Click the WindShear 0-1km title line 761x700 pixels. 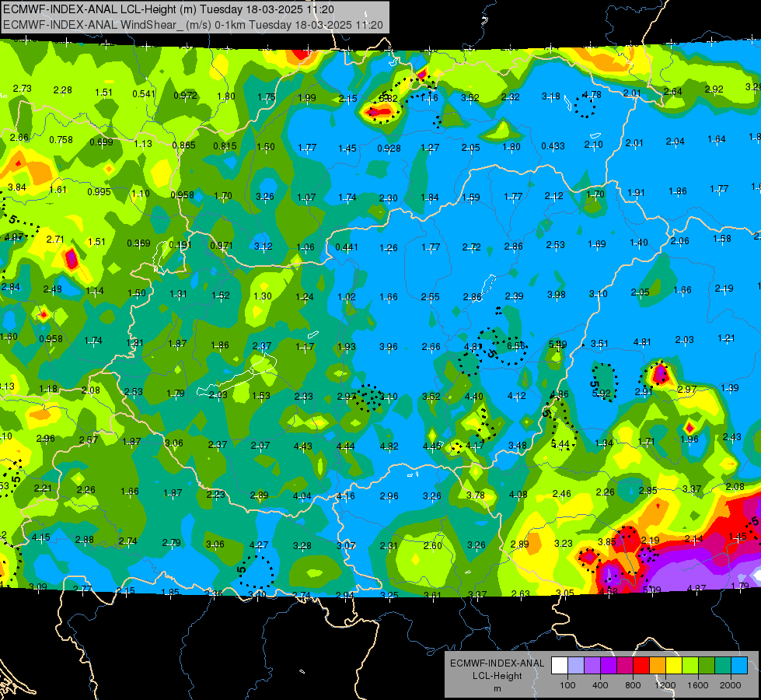point(193,25)
